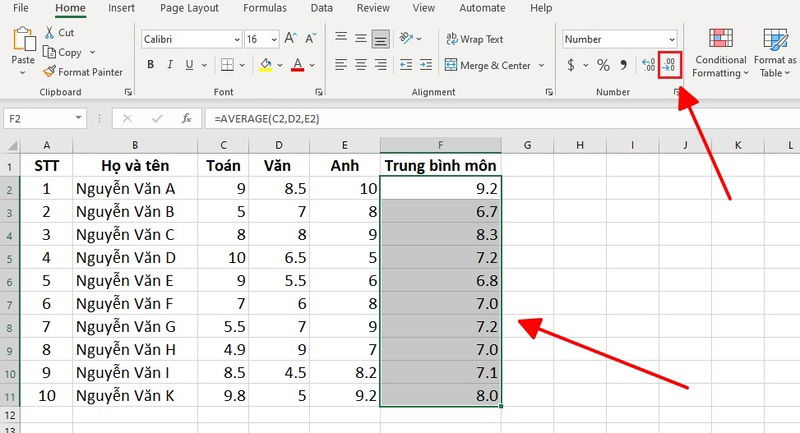800x433 pixels.
Task: Select column F header
Action: click(440, 145)
